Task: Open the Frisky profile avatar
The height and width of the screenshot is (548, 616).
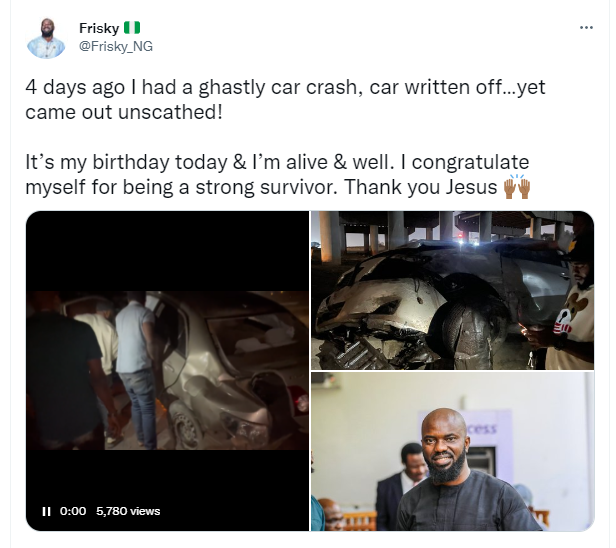Action: pyautogui.click(x=46, y=37)
